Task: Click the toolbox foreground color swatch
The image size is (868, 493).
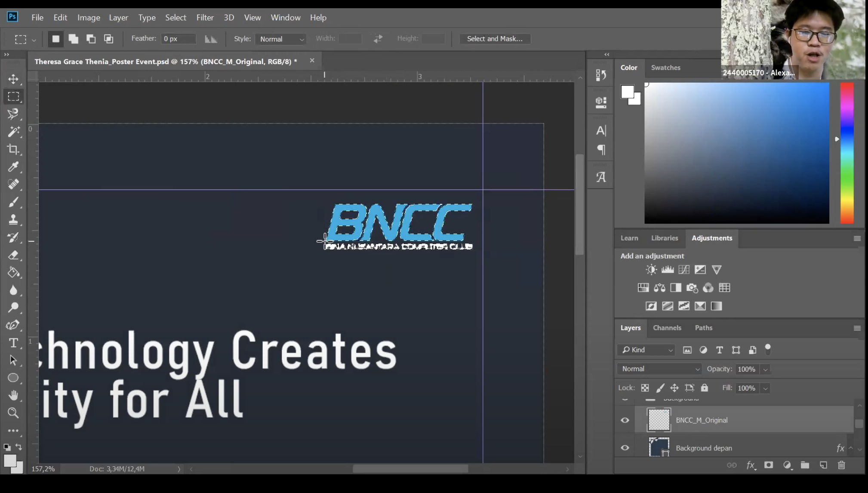Action: tap(9, 460)
